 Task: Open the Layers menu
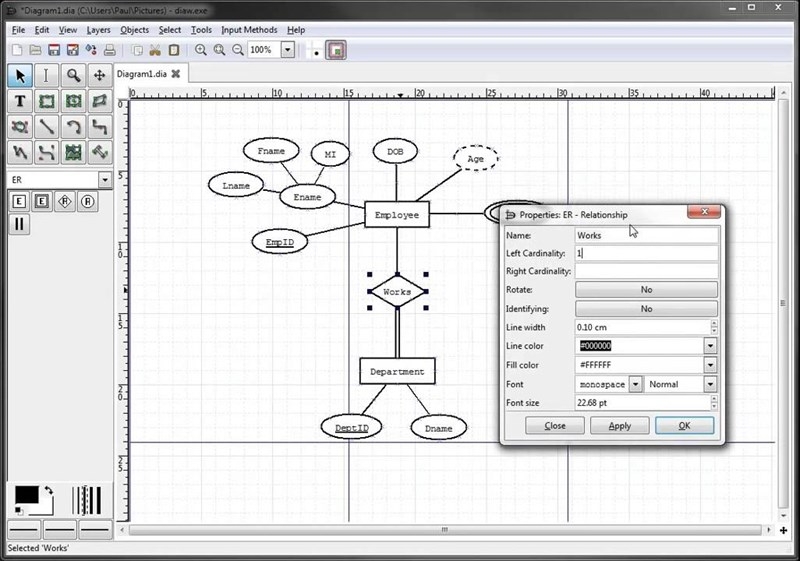[98, 30]
